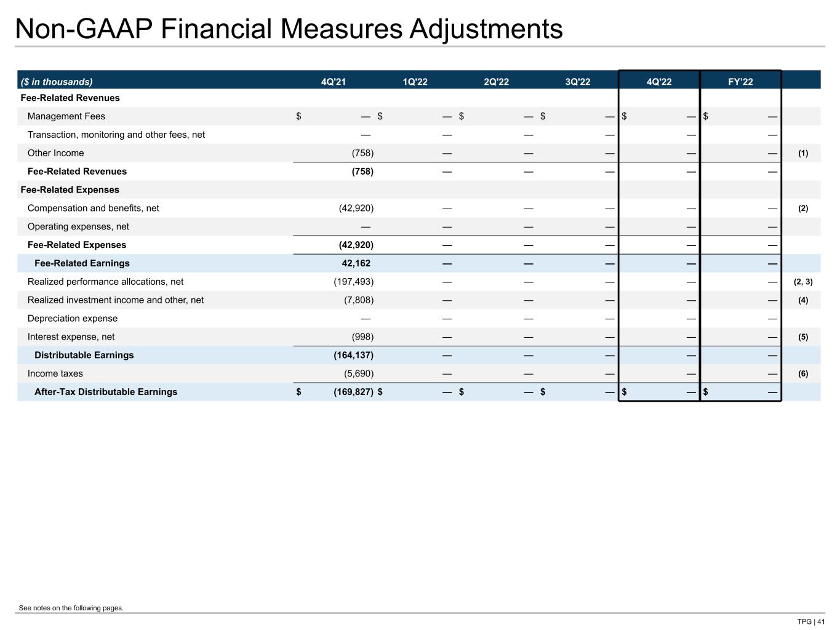The height and width of the screenshot is (630, 840).
Task: Open footnote (4) reference
Action: click(x=803, y=300)
